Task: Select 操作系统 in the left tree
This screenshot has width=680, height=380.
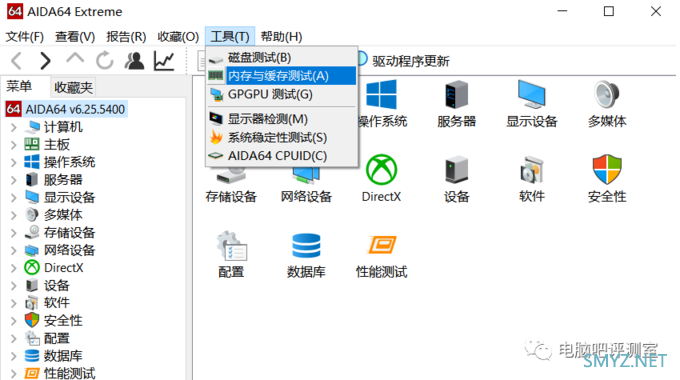Action: (x=69, y=162)
